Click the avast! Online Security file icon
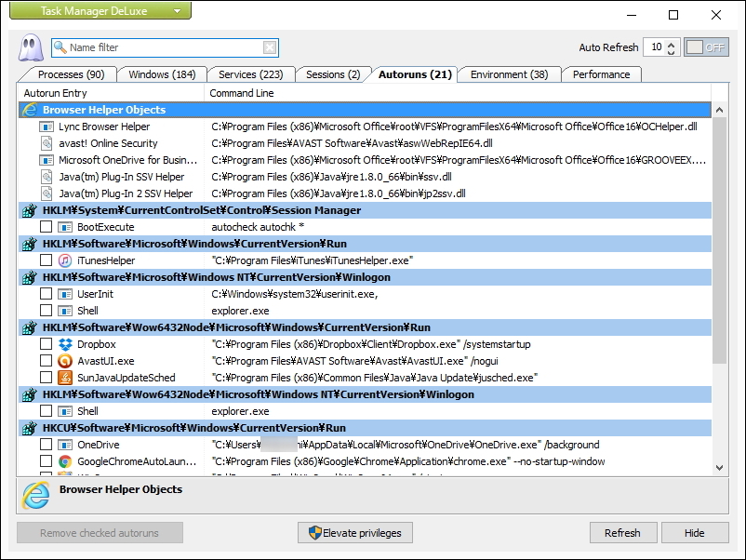Image resolution: width=746 pixels, height=560 pixels. [47, 143]
